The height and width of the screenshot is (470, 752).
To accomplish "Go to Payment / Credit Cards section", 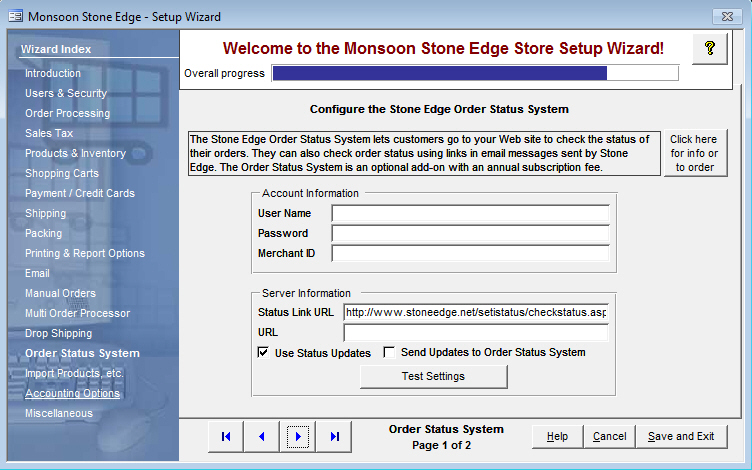I will [79, 193].
